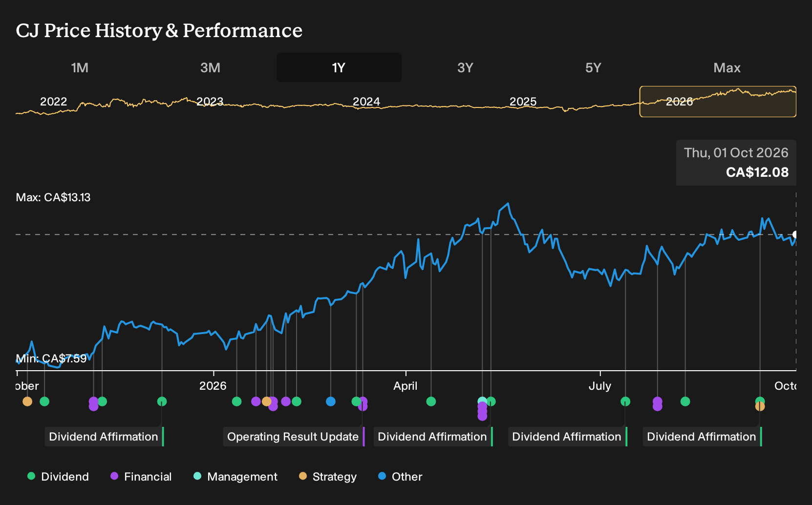Click the first orange Strategy event dot near 'ober'
This screenshot has height=505, width=812.
pyautogui.click(x=27, y=401)
